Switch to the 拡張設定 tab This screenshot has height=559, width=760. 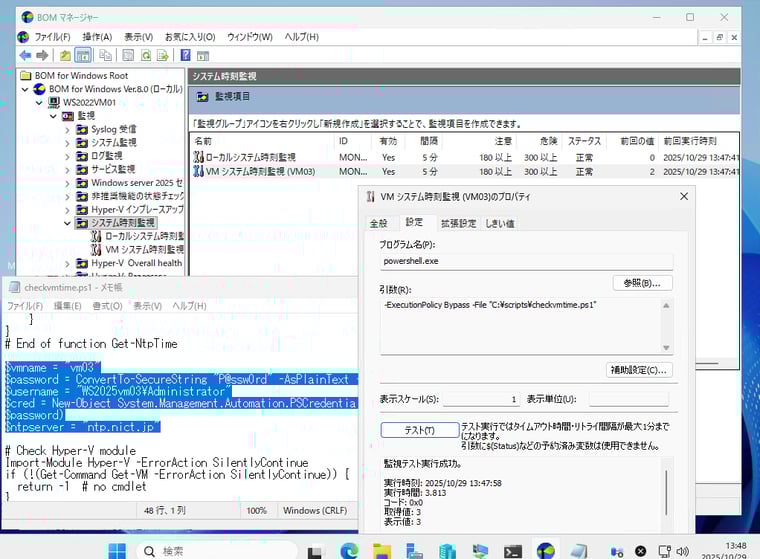coord(458,224)
